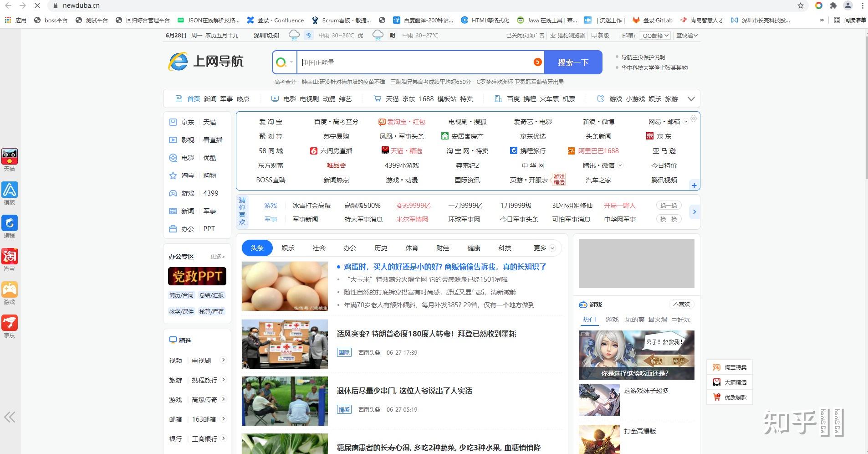This screenshot has height=454, width=868.
Task: Click the 六间房直播 site icon
Action: click(313, 151)
